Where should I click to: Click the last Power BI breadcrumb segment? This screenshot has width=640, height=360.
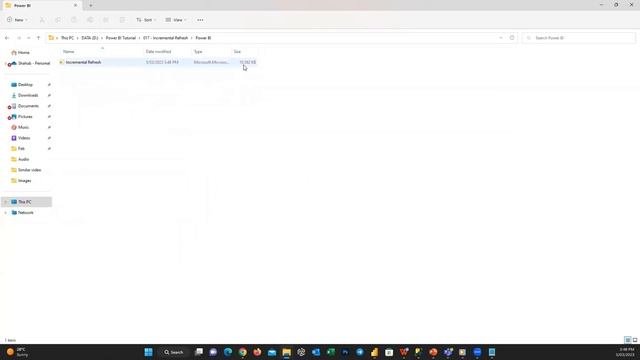203,38
